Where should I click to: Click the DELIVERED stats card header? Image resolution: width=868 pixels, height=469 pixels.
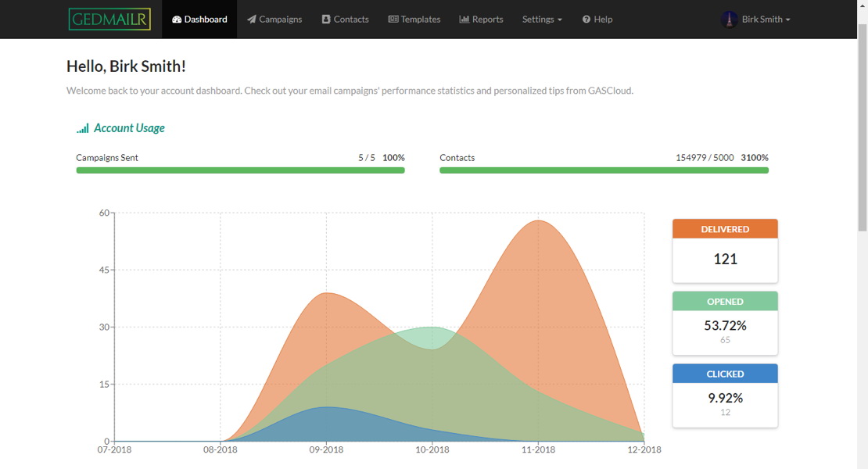click(x=725, y=229)
